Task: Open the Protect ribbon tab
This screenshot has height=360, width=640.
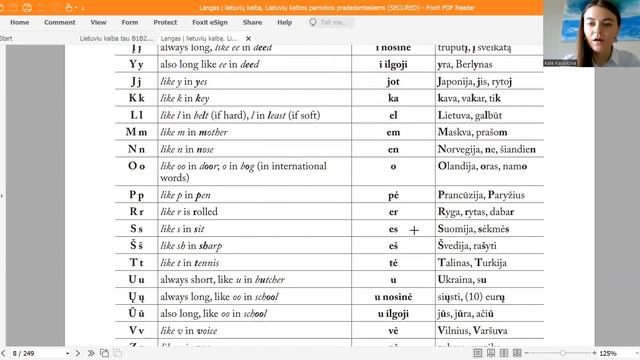Action: tap(165, 22)
